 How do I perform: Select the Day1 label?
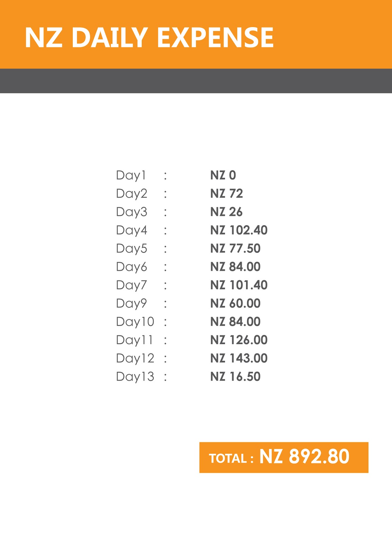point(131,175)
